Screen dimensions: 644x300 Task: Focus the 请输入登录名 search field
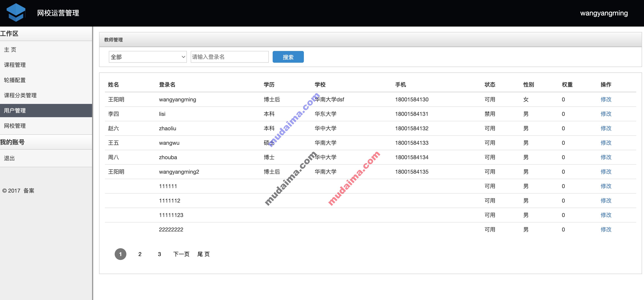230,57
